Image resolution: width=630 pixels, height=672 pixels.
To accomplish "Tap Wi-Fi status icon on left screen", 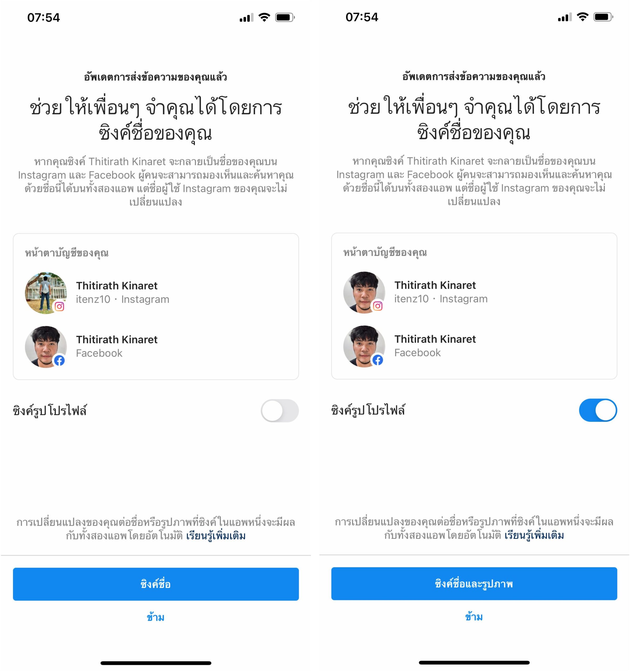I will pyautogui.click(x=264, y=17).
